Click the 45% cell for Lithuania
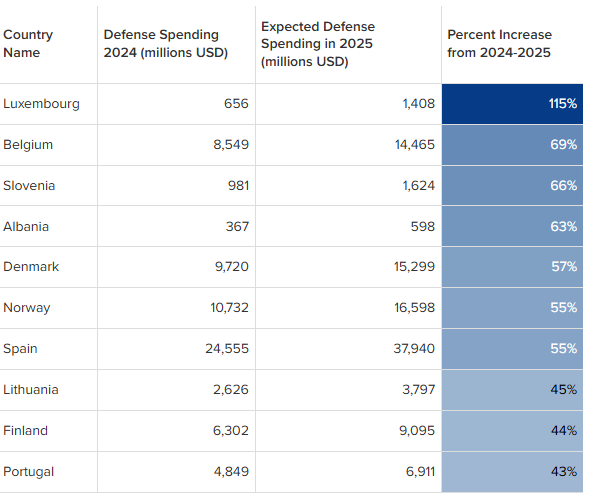Image resolution: width=601 pixels, height=497 pixels. click(x=512, y=390)
